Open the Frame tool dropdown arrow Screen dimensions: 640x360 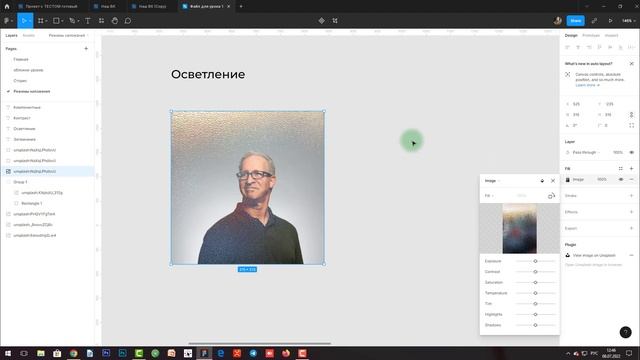pyautogui.click(x=47, y=21)
